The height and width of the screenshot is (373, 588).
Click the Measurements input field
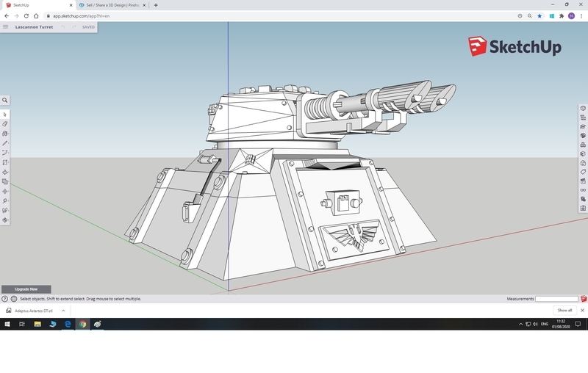coord(556,299)
